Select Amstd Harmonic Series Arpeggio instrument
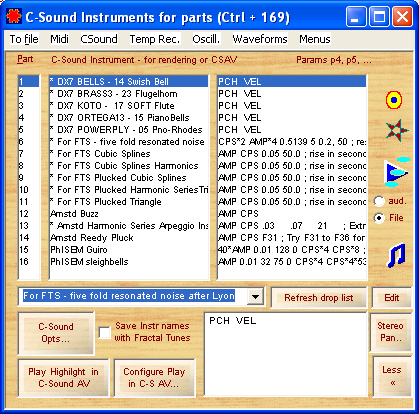Viewport: 419px width, 414px height. tap(129, 226)
